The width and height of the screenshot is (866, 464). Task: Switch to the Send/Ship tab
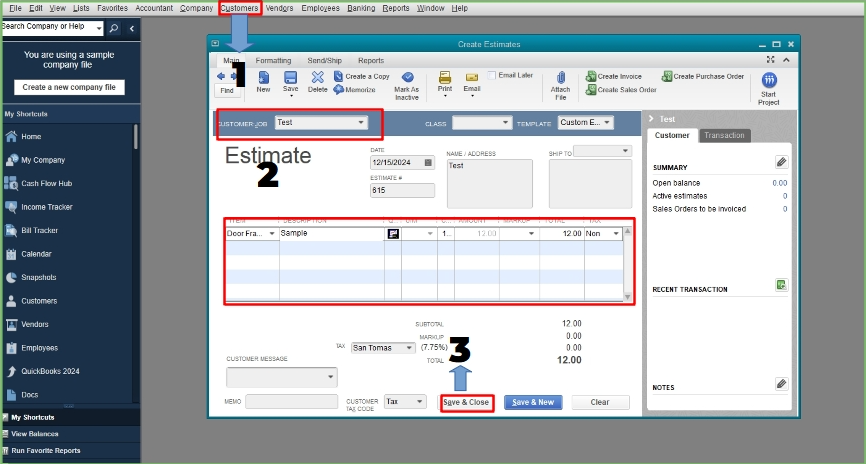click(324, 61)
